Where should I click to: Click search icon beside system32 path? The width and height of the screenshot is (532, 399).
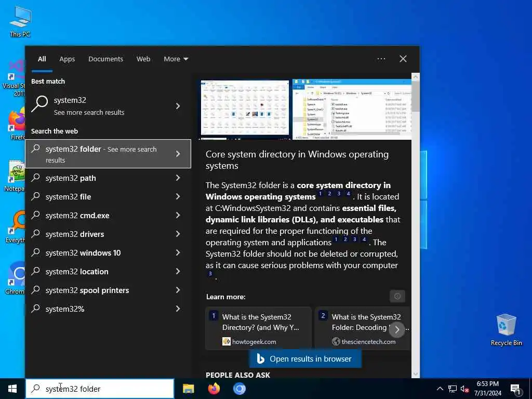(36, 178)
